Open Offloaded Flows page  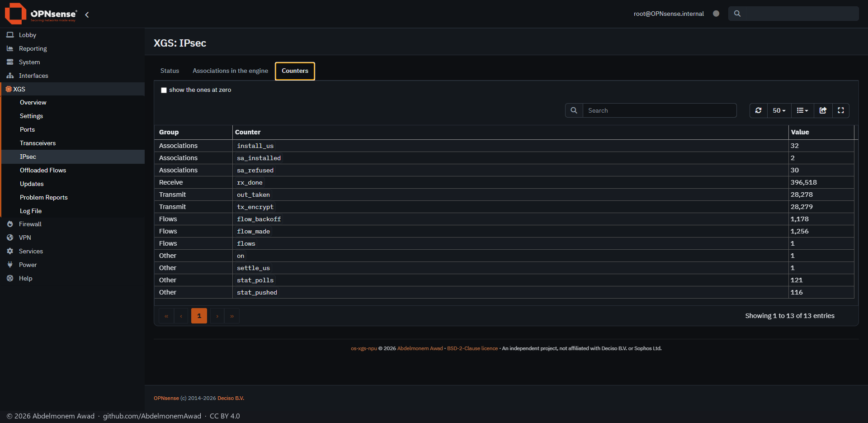[x=73, y=170]
